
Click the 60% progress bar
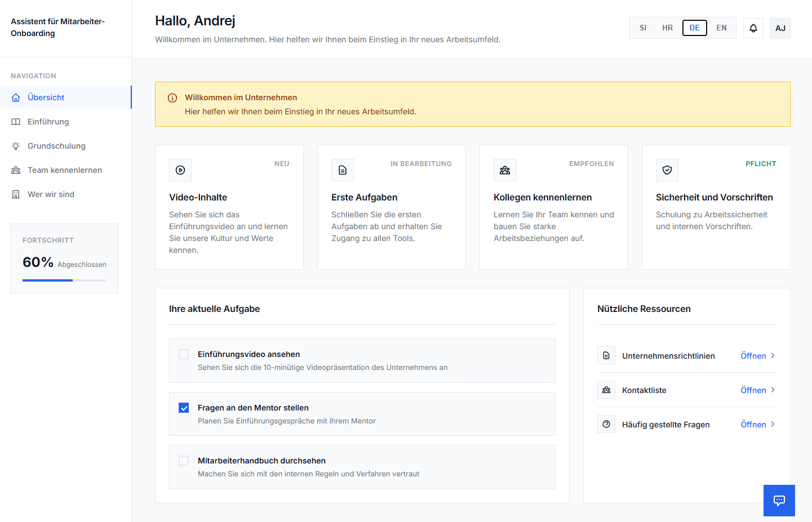[x=64, y=279]
